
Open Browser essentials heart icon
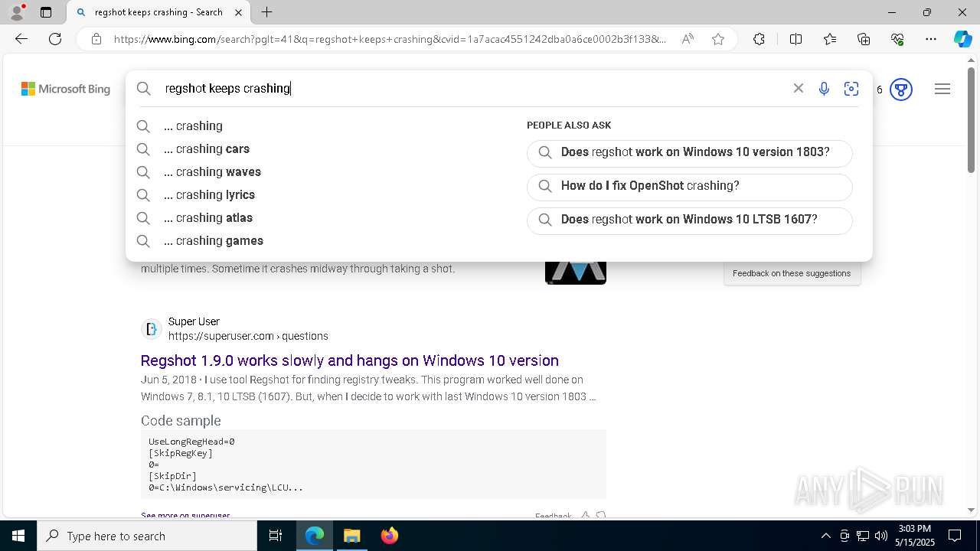tap(897, 39)
